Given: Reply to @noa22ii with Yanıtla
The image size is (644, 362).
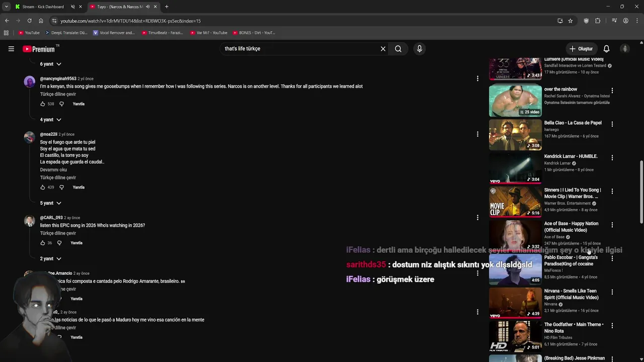Looking at the screenshot, I should 78,188.
